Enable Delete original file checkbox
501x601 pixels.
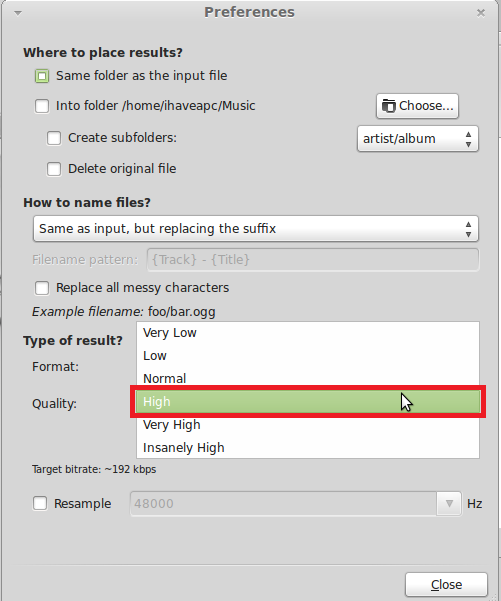pos(54,169)
